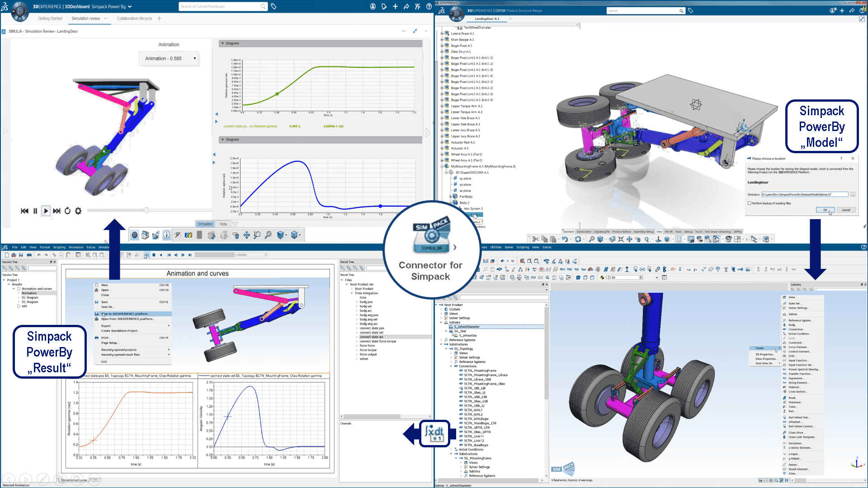The height and width of the screenshot is (488, 868).
Task: Click the add tab plus button in dashboard
Action: coord(159,19)
